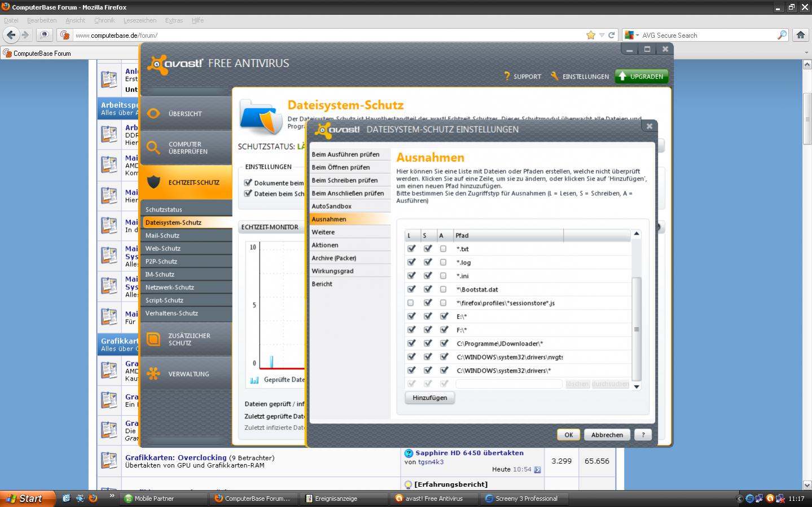Open the Sapphire HD 6450 übertakten link
This screenshot has height=507, width=812.
point(469,453)
